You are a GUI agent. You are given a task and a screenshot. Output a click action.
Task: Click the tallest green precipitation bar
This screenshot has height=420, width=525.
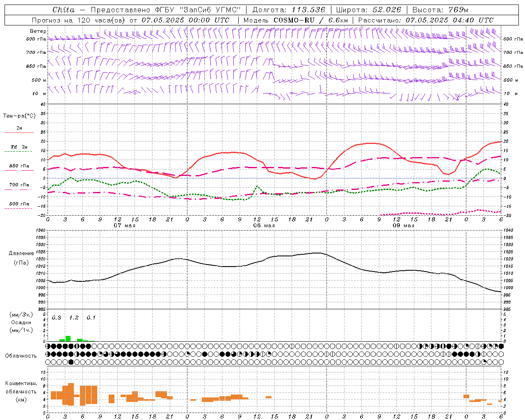click(68, 339)
